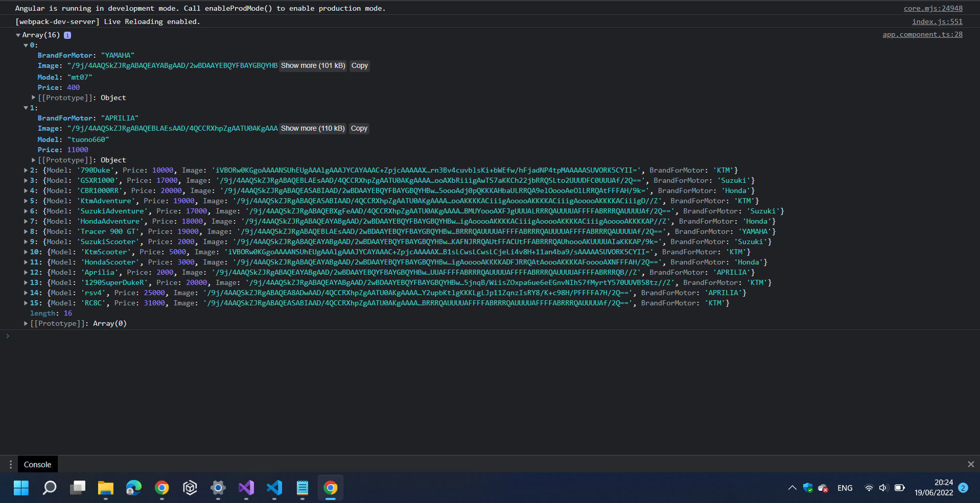The image size is (980, 503).
Task: Open the app.component.ts:28 source link
Action: click(922, 34)
